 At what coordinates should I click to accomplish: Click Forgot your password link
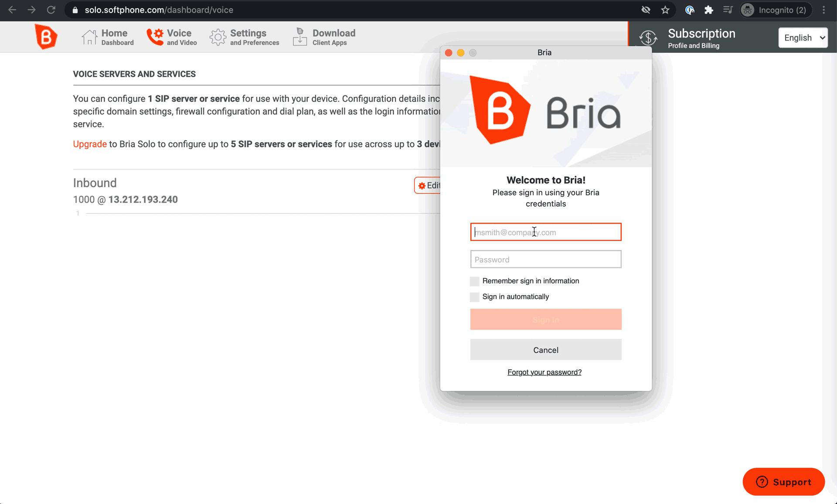point(544,372)
